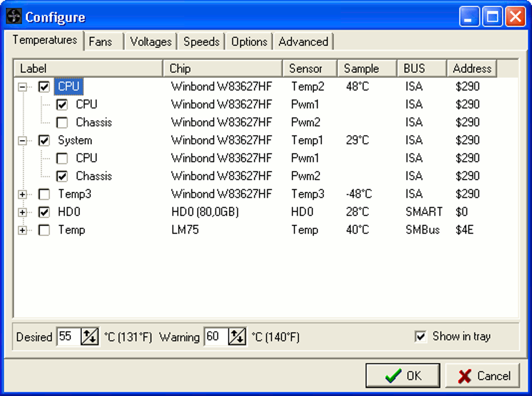Select the System row label

click(75, 140)
